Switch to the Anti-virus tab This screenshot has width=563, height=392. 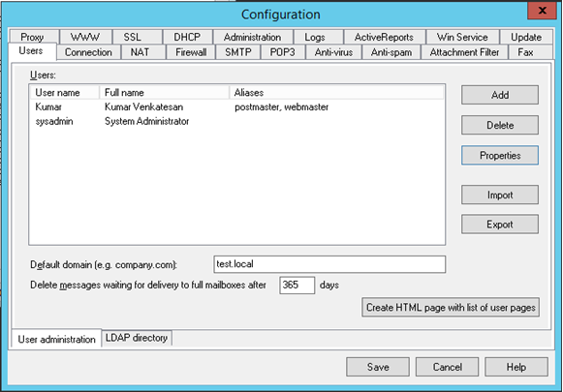point(333,52)
